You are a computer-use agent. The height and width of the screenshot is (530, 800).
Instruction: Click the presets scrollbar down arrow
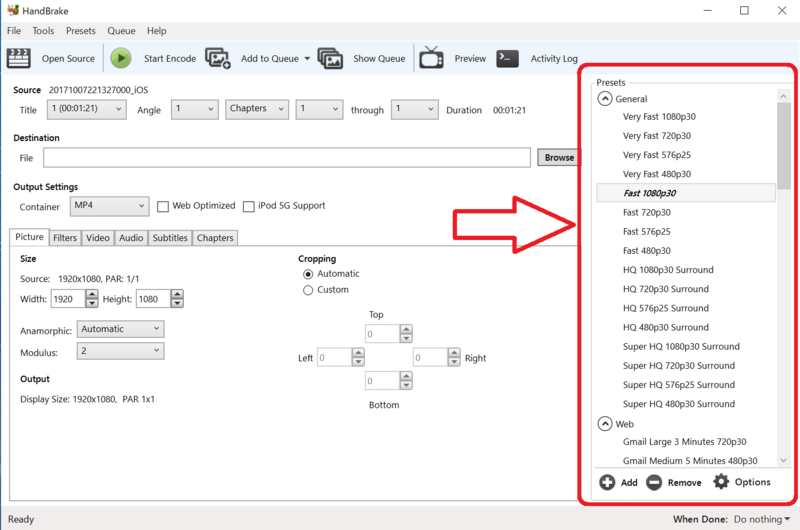tap(784, 460)
